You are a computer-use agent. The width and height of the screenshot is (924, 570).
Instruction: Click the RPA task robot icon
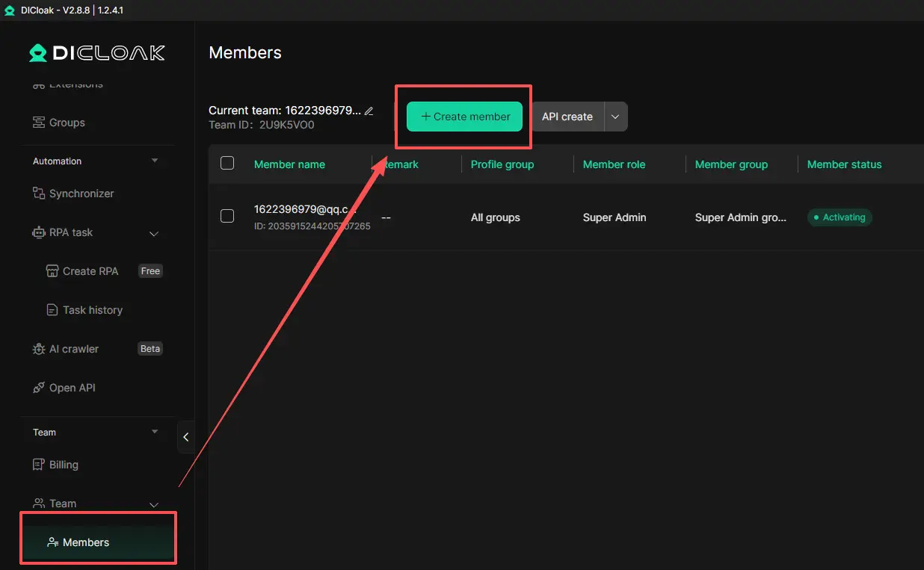pyautogui.click(x=39, y=232)
